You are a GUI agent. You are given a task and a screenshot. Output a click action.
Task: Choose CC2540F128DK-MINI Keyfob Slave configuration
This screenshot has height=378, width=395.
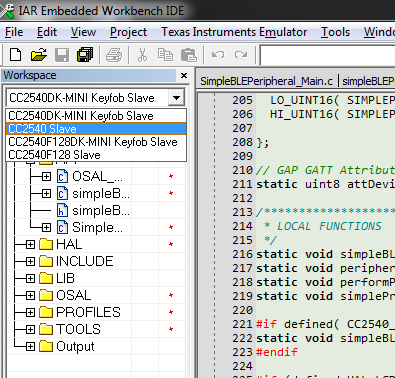pos(96,142)
